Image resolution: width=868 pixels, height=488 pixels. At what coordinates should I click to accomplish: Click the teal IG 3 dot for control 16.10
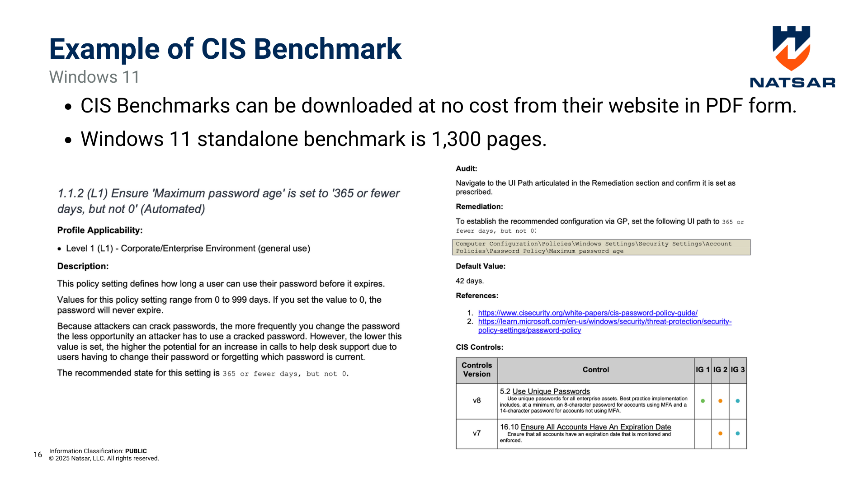coord(738,433)
